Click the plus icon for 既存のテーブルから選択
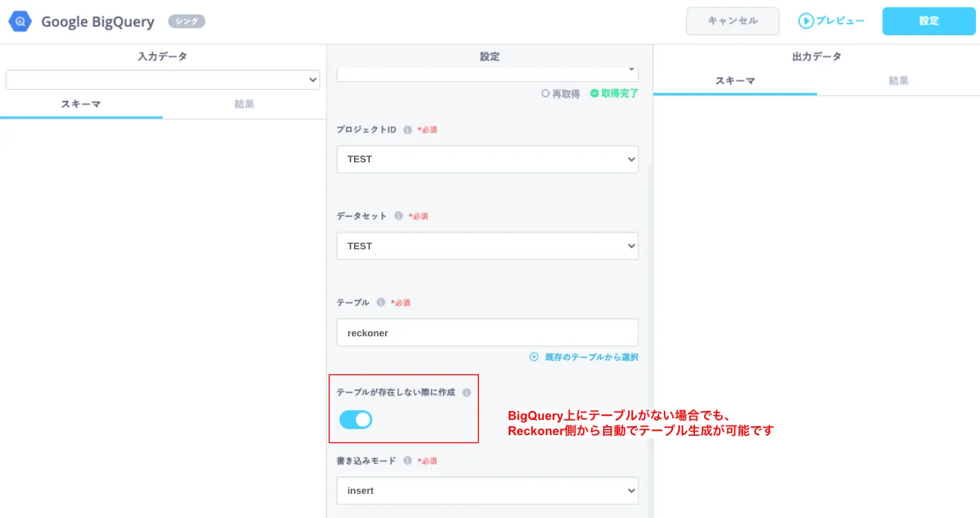 (x=533, y=357)
